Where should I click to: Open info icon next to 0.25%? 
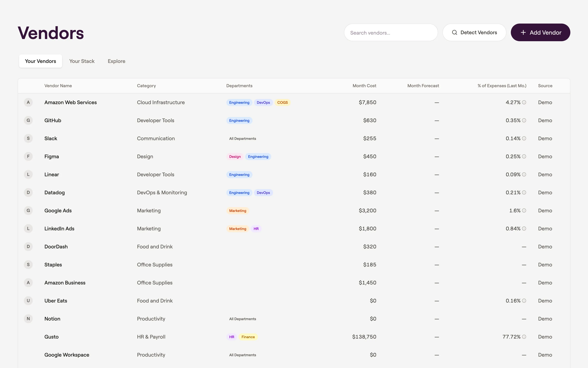coord(524,157)
